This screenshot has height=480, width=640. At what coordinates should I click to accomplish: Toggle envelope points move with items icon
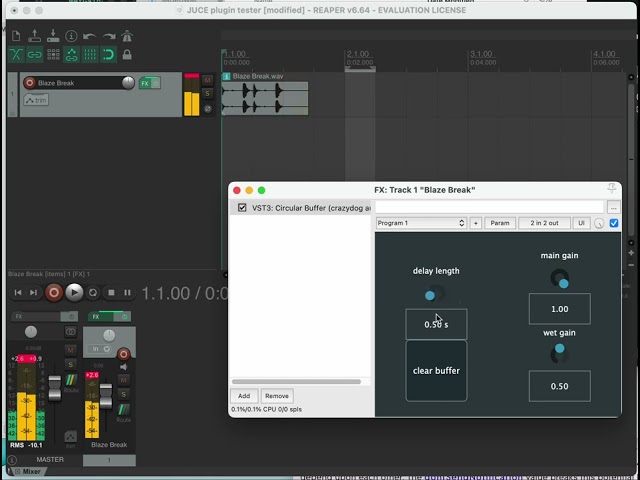click(71, 54)
